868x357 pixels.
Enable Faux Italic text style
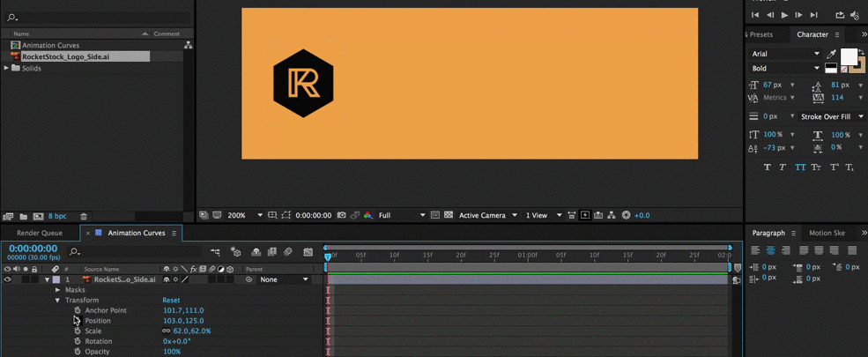783,167
